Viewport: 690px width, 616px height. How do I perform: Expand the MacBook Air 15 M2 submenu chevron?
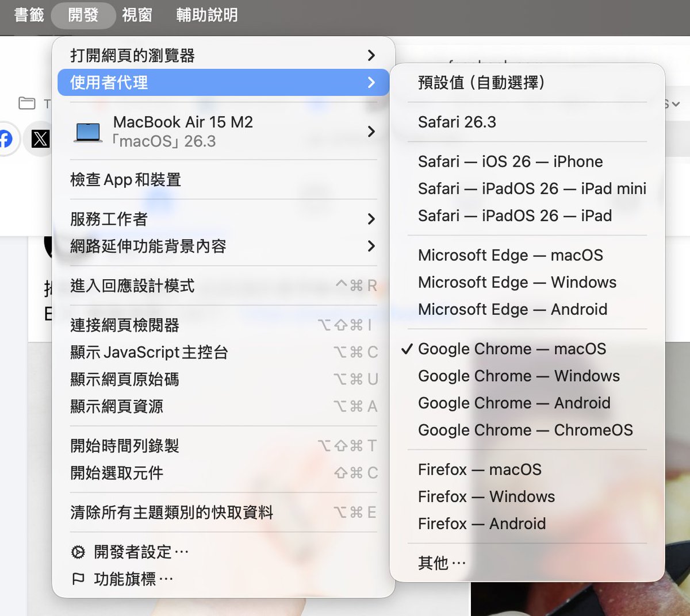pos(371,132)
